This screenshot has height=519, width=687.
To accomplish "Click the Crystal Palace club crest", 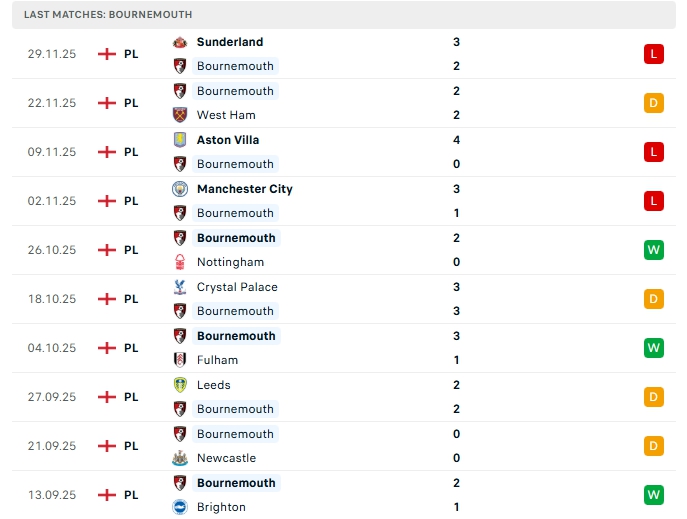I will point(180,287).
